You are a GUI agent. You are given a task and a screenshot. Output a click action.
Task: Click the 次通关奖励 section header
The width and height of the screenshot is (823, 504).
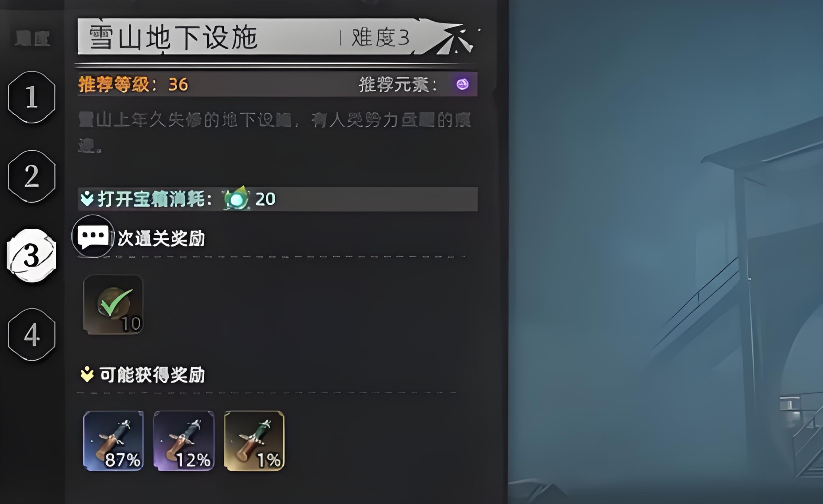tap(161, 238)
